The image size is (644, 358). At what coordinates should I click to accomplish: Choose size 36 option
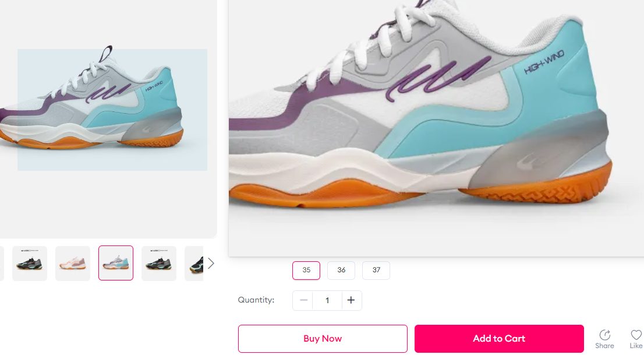click(341, 271)
